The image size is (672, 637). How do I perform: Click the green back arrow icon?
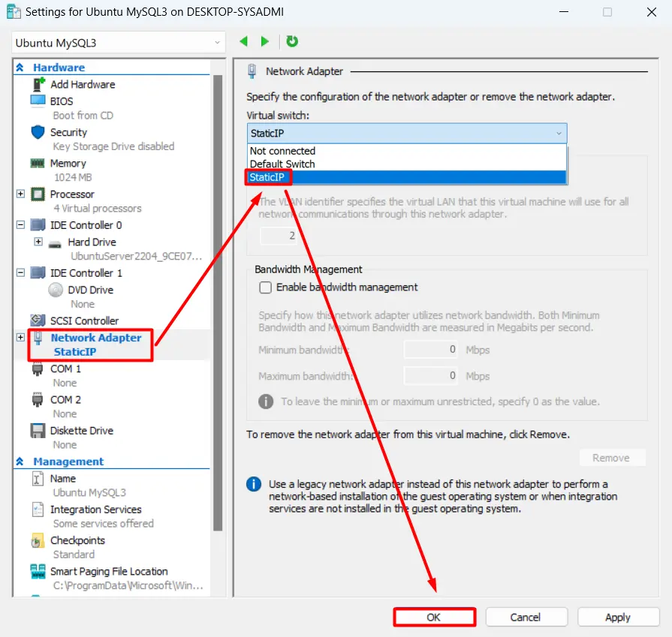tap(243, 42)
